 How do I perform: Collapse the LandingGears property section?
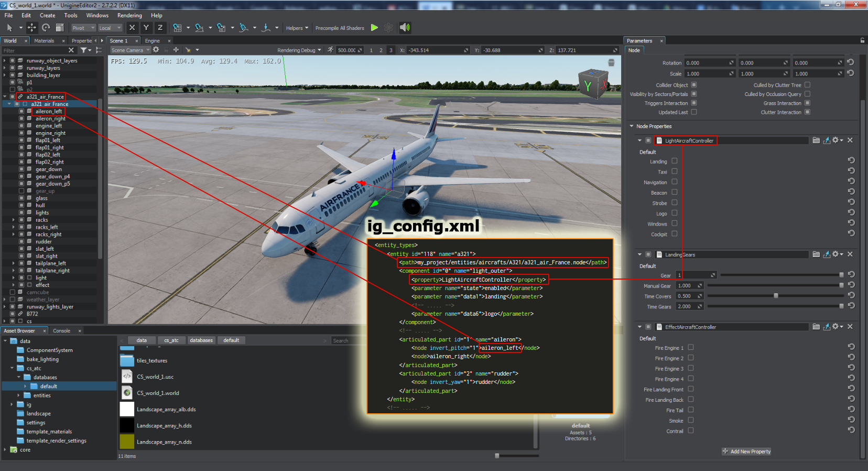coord(639,254)
